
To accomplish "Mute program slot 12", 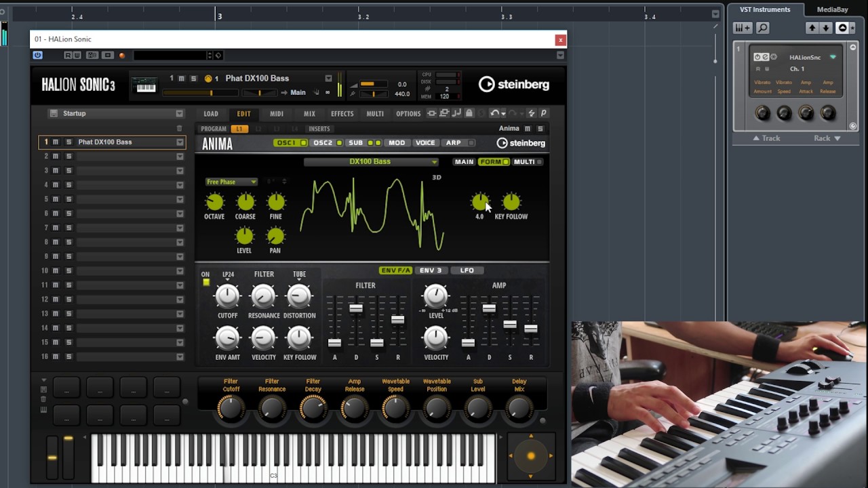I will tap(56, 300).
